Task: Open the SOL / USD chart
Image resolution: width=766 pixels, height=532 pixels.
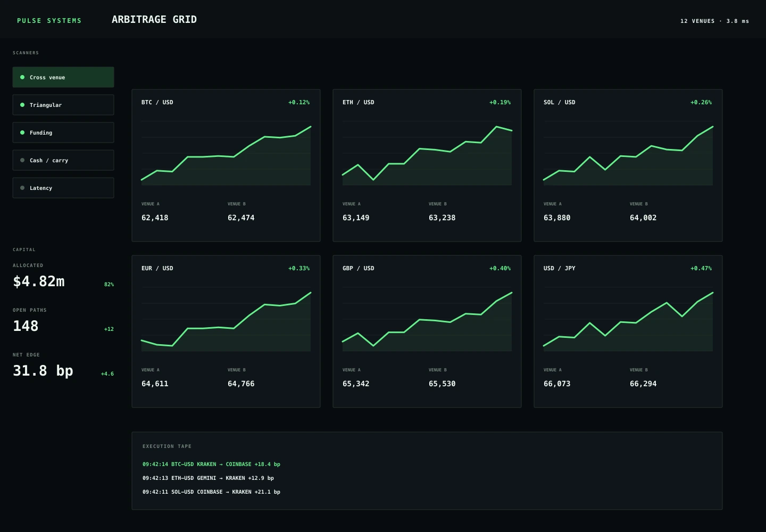Action: tap(628, 154)
